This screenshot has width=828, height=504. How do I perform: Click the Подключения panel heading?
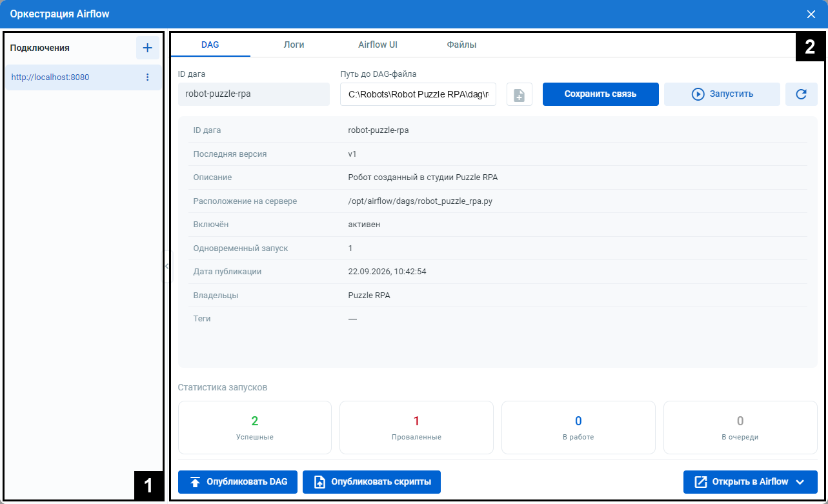(40, 48)
